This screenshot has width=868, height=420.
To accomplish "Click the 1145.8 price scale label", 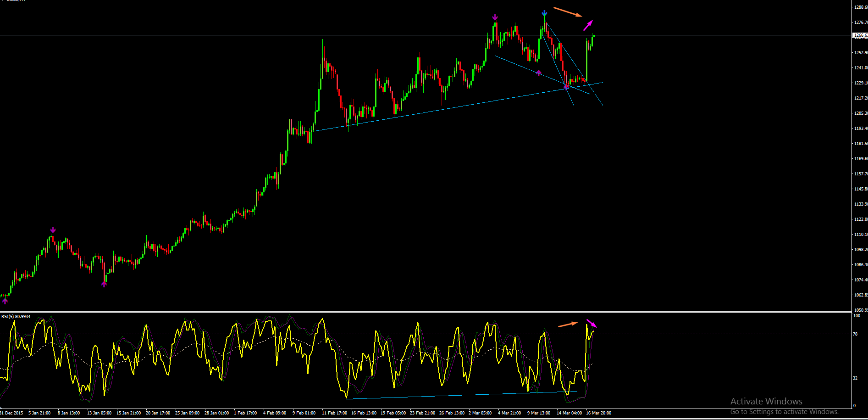I will (x=861, y=189).
